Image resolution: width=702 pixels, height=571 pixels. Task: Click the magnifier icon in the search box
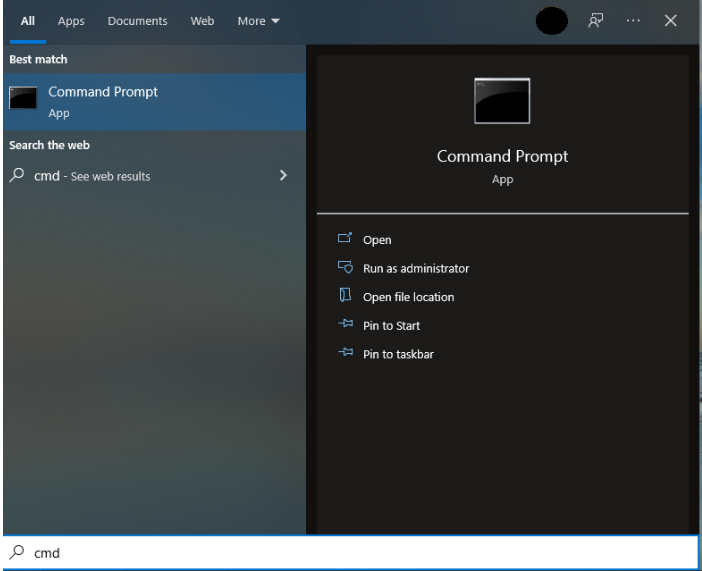click(x=17, y=552)
